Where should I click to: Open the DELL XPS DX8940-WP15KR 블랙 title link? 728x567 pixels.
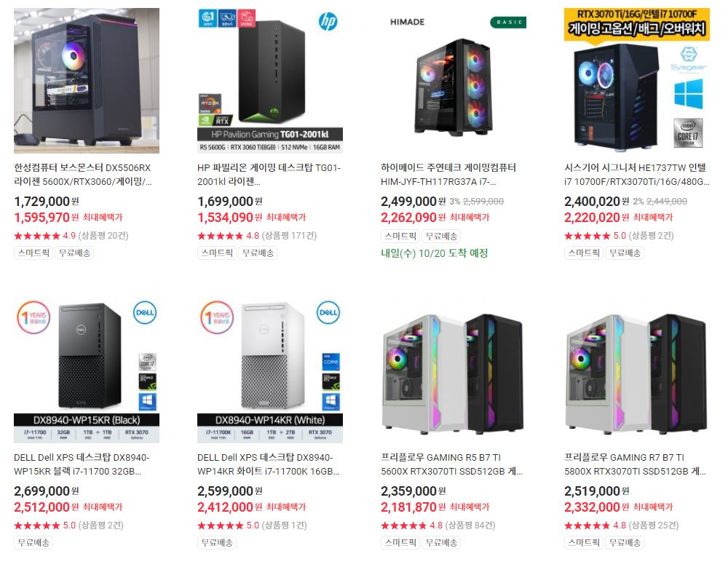(82, 464)
